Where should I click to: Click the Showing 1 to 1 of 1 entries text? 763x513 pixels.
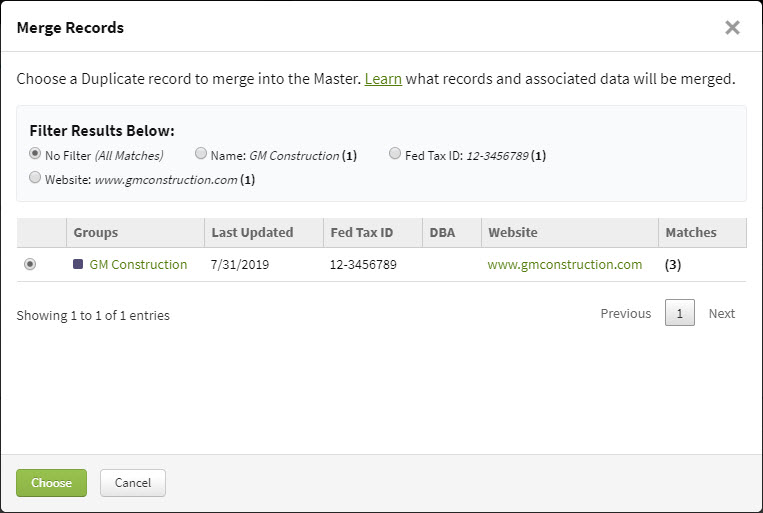pyautogui.click(x=93, y=315)
